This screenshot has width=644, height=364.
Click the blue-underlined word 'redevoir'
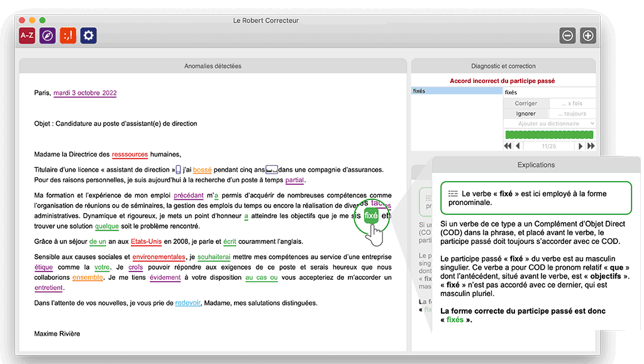tap(187, 303)
